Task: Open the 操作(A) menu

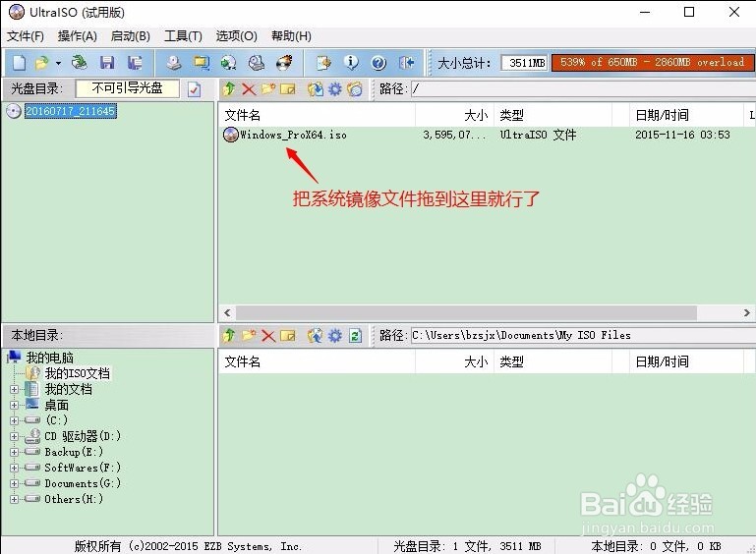Action: pos(77,36)
